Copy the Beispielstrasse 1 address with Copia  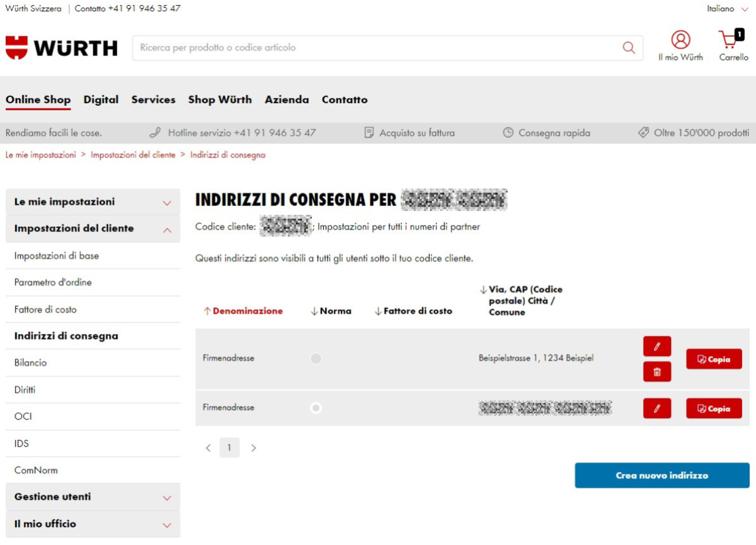coord(714,359)
